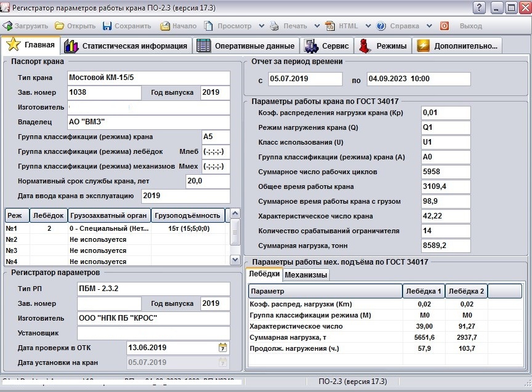Click crane modes table scroll-up arrow

pyautogui.click(x=235, y=214)
